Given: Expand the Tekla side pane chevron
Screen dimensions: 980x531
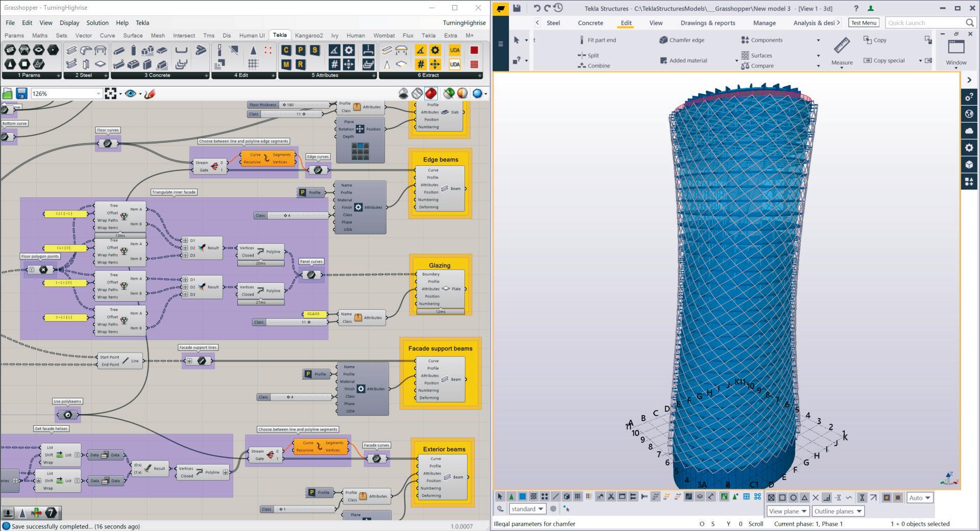Looking at the screenshot, I should click(x=969, y=80).
